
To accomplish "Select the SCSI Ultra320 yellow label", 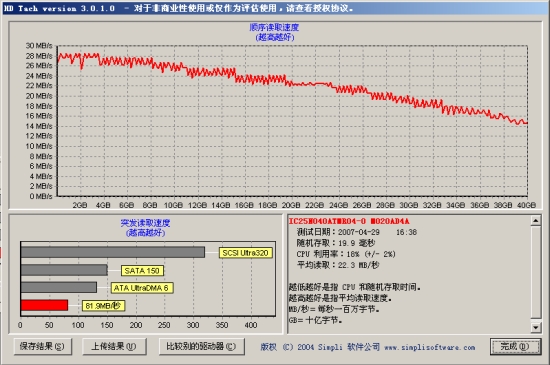I will coord(246,253).
